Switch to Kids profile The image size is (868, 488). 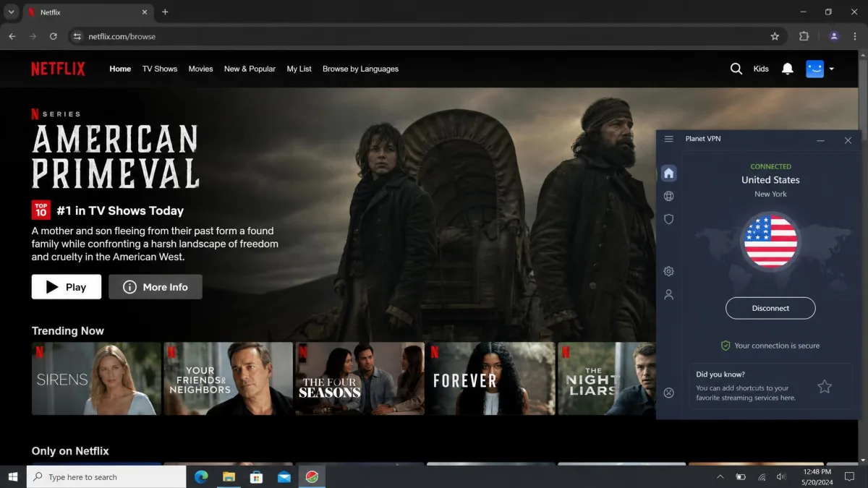coord(761,69)
